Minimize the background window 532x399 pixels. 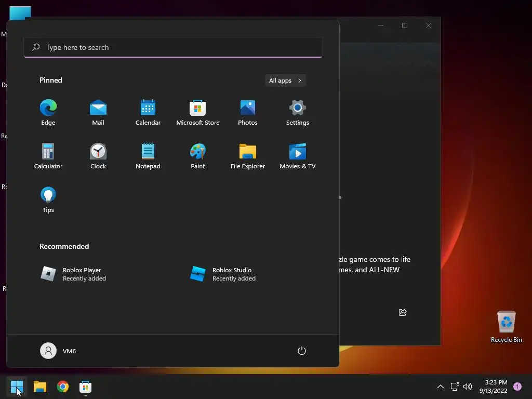pyautogui.click(x=381, y=25)
